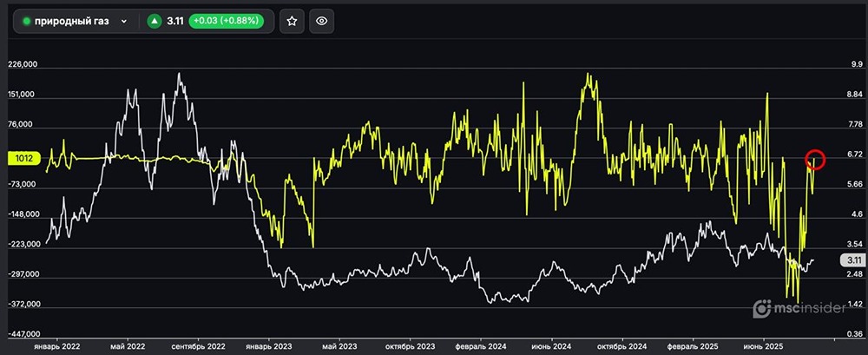The height and width of the screenshot is (355, 868).
Task: Toggle chart visibility with the eye icon
Action: coord(322,21)
